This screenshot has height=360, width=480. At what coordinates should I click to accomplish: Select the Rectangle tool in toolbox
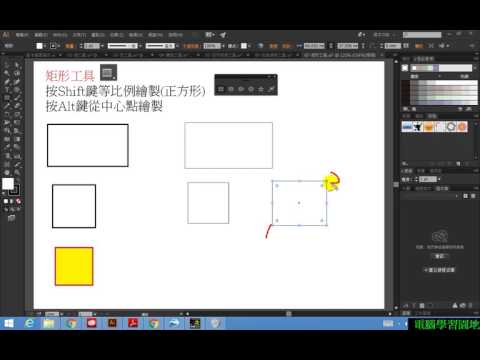7,98
